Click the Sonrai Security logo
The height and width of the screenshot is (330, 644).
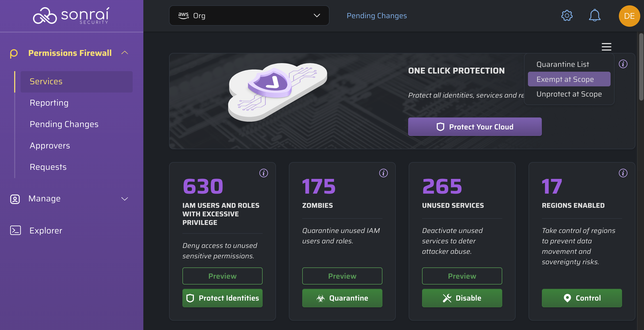coord(71,16)
